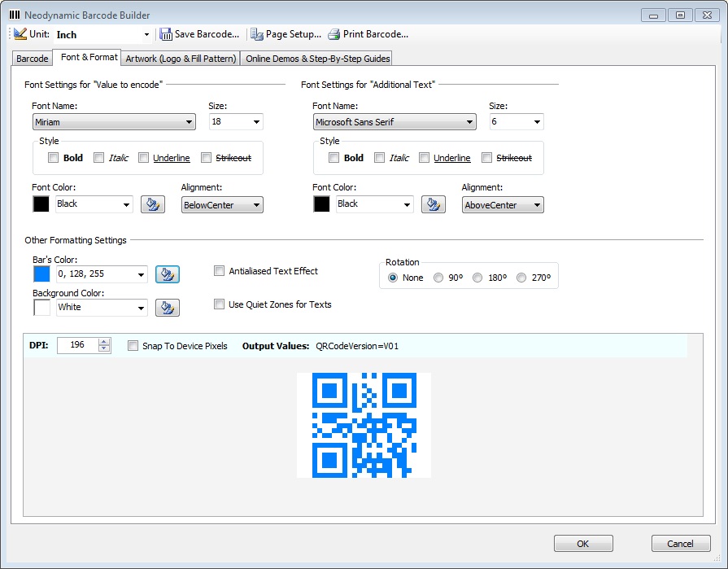Enable Bold for Additional Text font
This screenshot has height=569, width=728.
pos(333,157)
